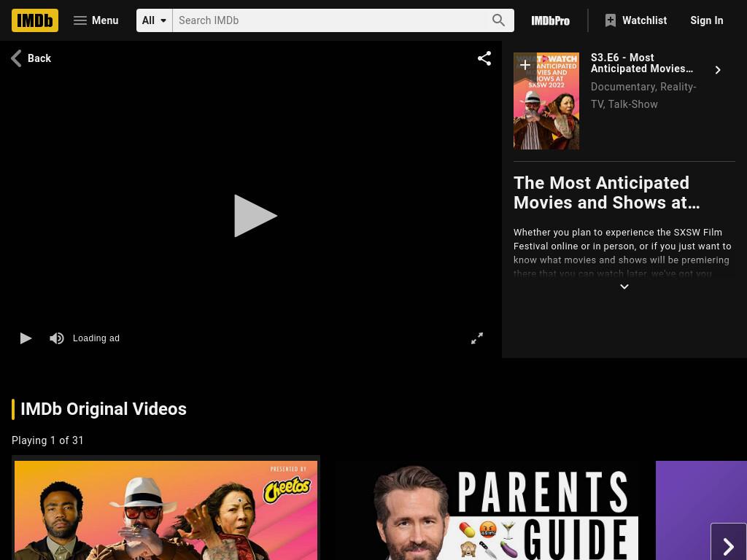The image size is (747, 560).
Task: Play the video with the large center play button
Action: pos(255,216)
